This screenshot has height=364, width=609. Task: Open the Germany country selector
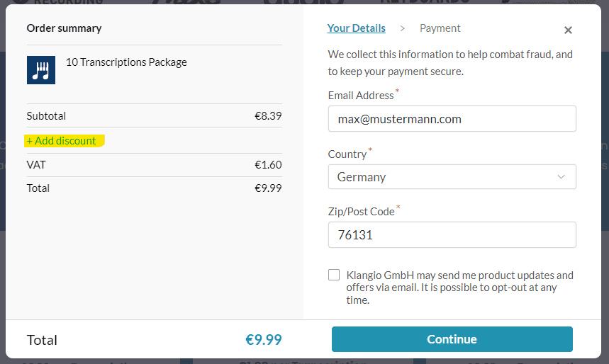tap(452, 177)
